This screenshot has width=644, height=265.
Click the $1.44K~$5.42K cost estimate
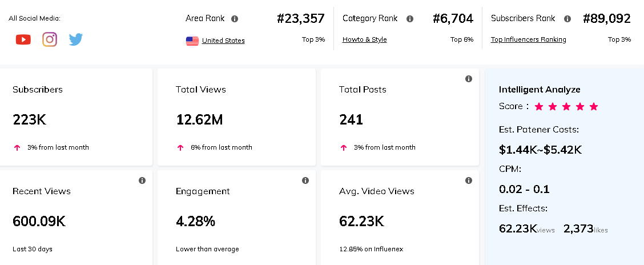pos(540,150)
